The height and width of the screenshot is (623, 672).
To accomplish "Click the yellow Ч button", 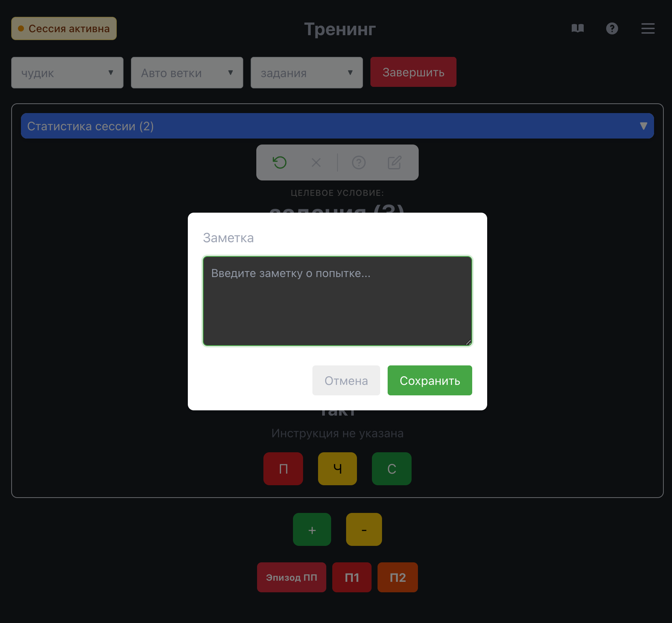I will [337, 469].
